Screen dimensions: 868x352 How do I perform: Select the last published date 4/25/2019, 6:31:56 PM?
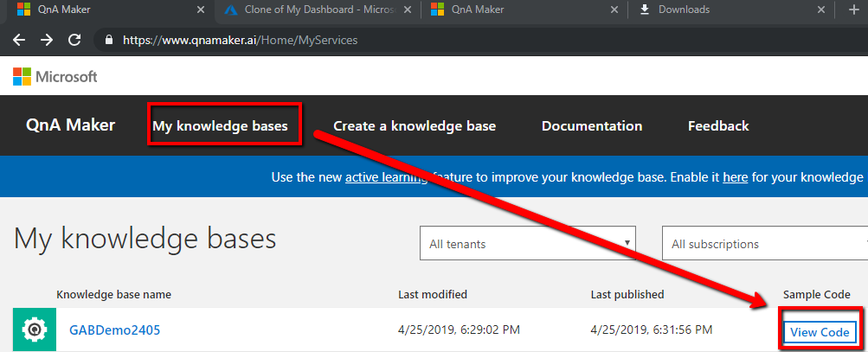(651, 330)
